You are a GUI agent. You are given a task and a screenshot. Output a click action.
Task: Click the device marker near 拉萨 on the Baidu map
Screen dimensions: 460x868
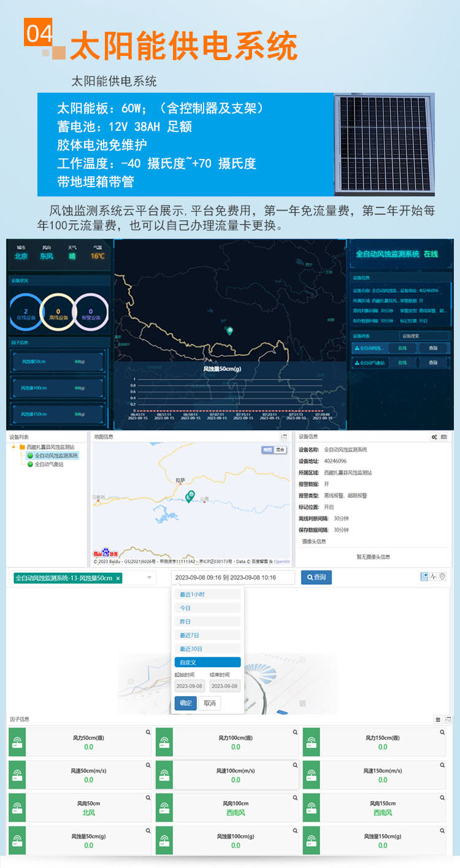pyautogui.click(x=190, y=496)
